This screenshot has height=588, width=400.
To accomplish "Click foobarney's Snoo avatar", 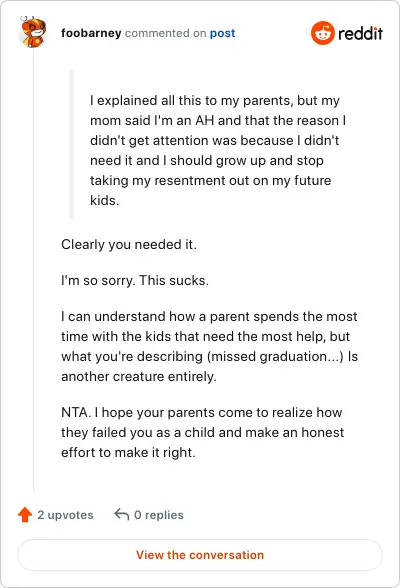I will coord(33,33).
